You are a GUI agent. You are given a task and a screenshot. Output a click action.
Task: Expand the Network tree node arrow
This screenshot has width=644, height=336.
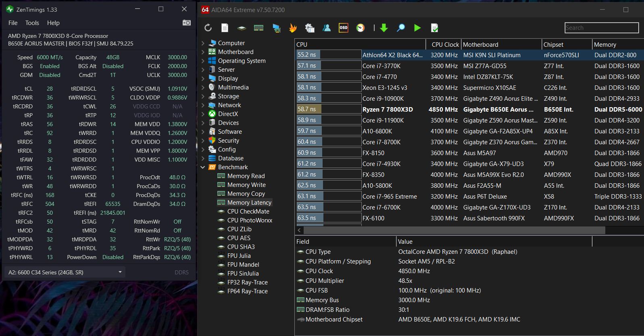(x=203, y=105)
